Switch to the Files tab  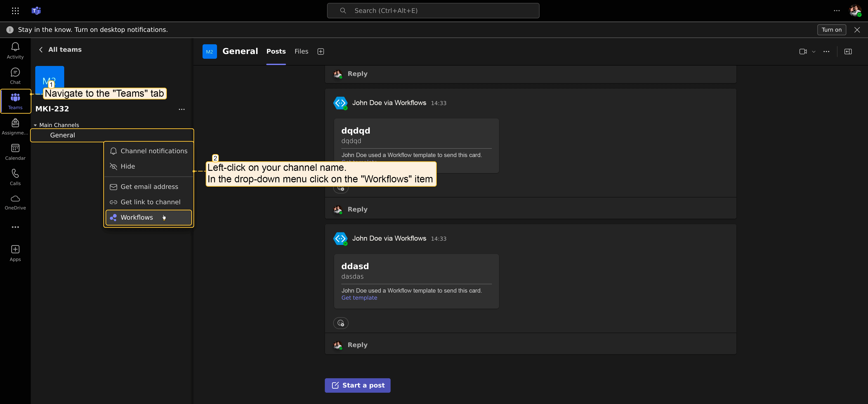[x=301, y=52]
